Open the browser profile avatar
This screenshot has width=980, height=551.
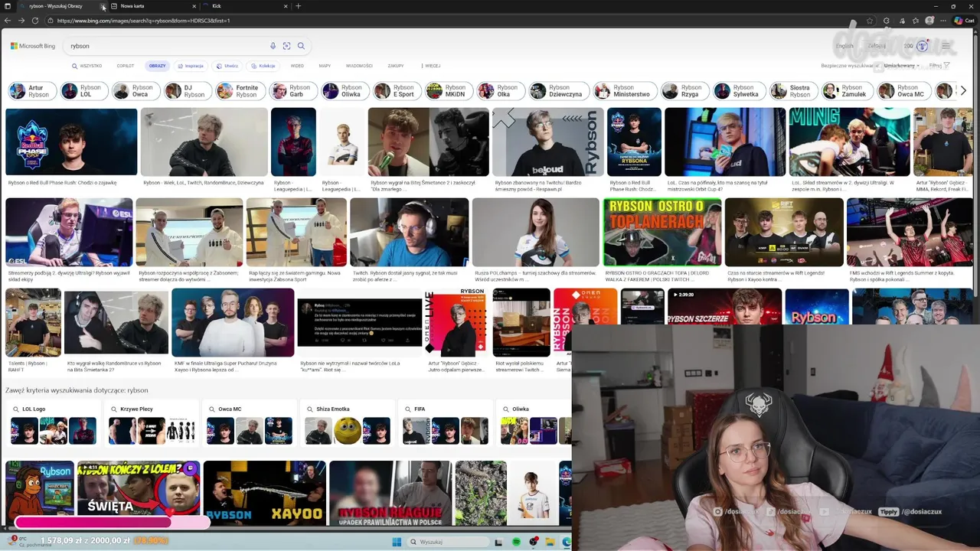930,21
